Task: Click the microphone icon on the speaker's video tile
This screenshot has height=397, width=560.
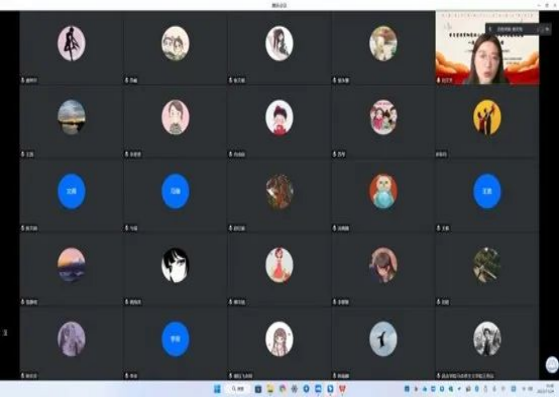Action: (x=439, y=81)
